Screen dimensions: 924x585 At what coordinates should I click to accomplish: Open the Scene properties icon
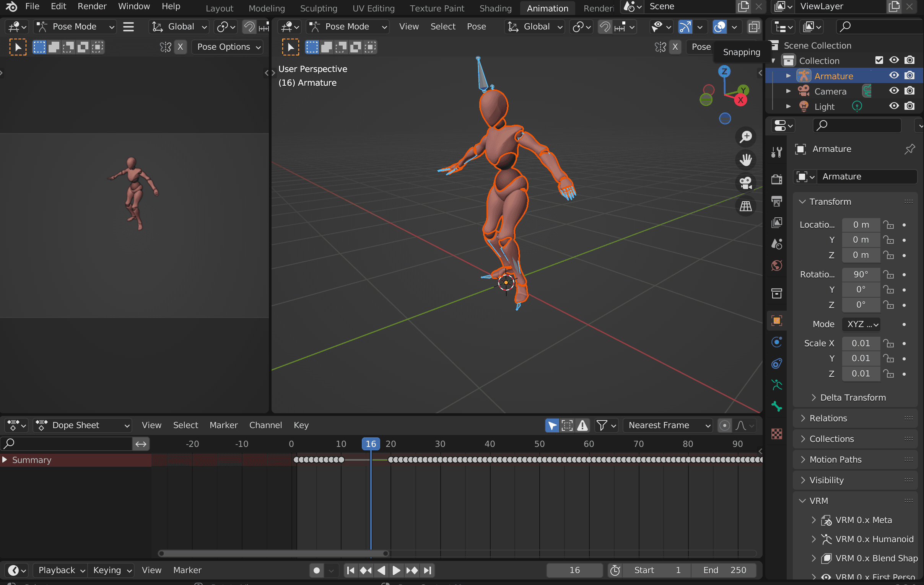tap(777, 244)
